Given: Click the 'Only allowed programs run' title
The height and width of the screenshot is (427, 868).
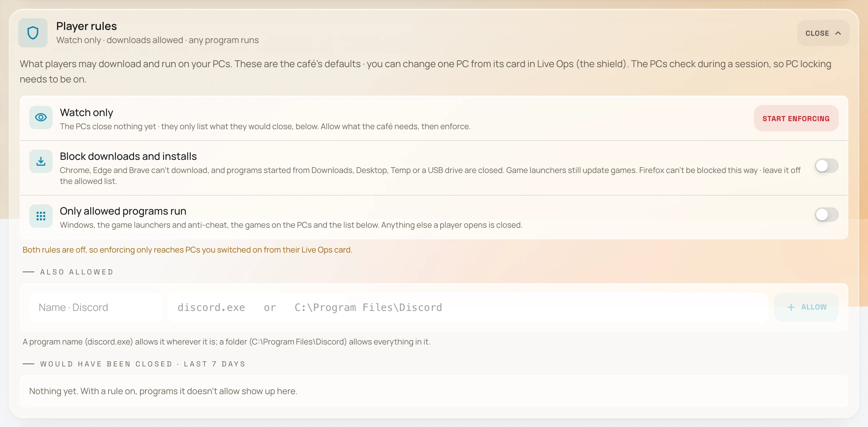Looking at the screenshot, I should 123,211.
